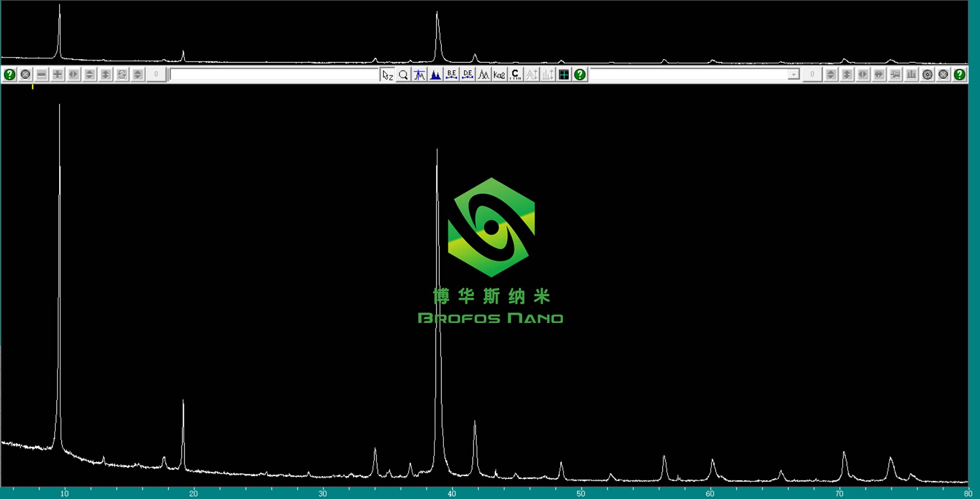Click the 0 counter button beside the dropdown arrow
The image size is (980, 499).
coord(812,74)
